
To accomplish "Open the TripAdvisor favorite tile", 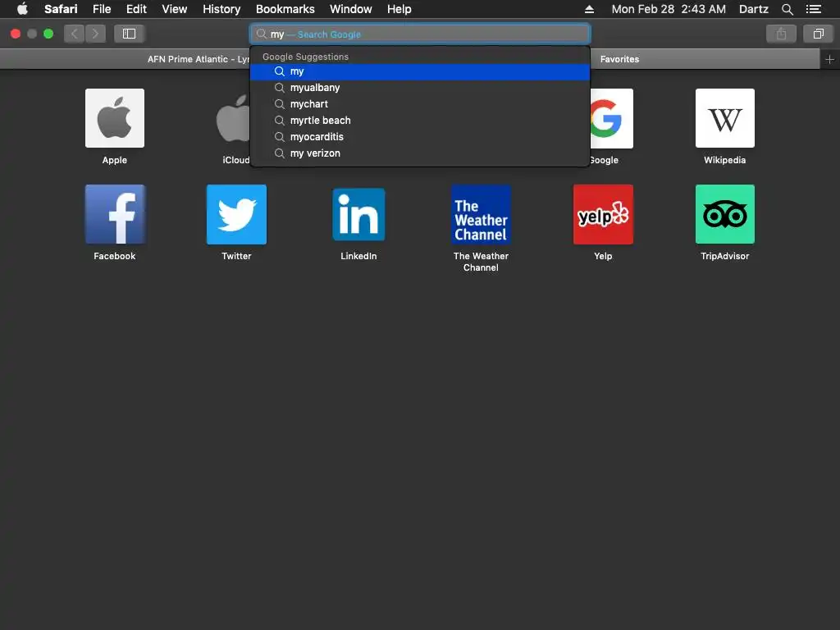I will 725,214.
